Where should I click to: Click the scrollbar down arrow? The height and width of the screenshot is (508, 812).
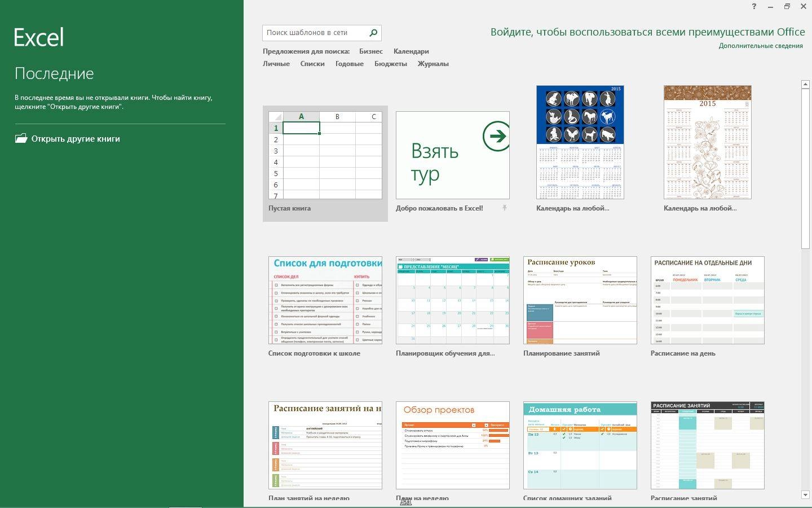(805, 495)
